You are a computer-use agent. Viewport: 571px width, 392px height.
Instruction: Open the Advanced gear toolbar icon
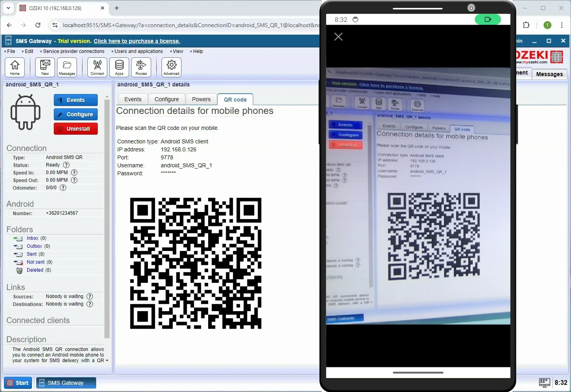(x=171, y=67)
